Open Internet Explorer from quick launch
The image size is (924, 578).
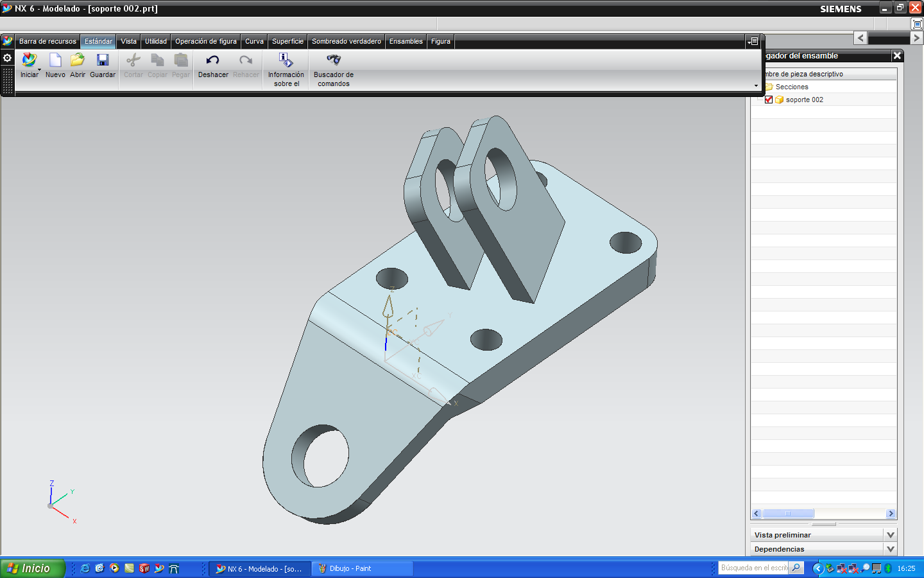[x=85, y=568]
